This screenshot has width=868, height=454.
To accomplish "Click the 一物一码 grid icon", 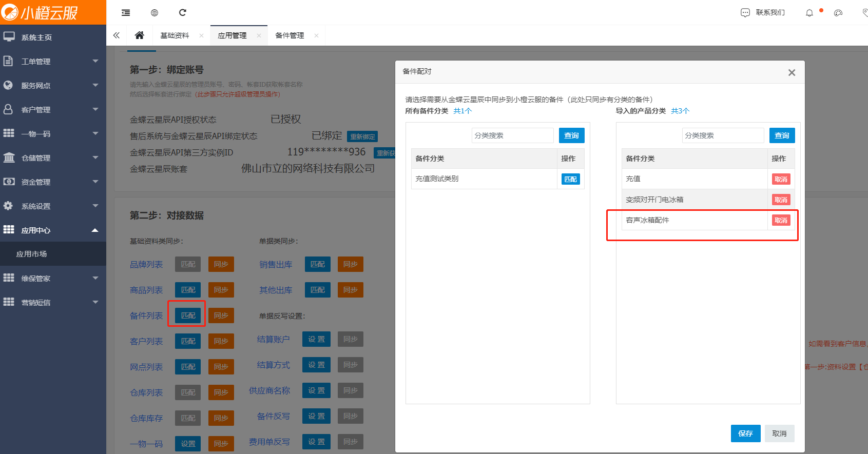I will click(9, 133).
